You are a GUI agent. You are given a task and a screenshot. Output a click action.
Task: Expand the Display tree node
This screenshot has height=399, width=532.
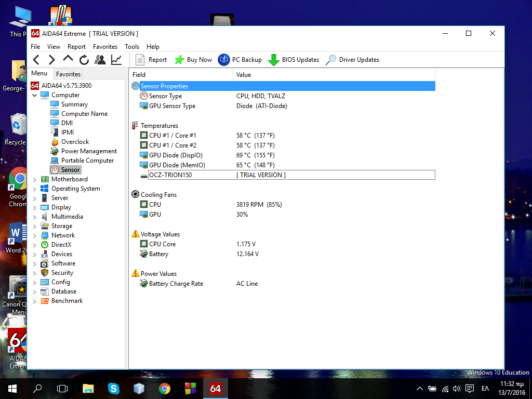pos(34,208)
